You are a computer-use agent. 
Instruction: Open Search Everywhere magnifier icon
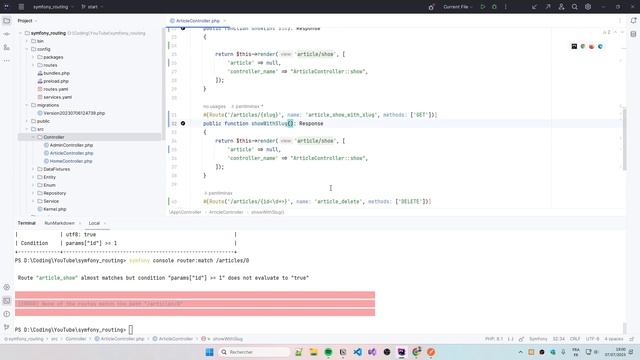pyautogui.click(x=575, y=7)
